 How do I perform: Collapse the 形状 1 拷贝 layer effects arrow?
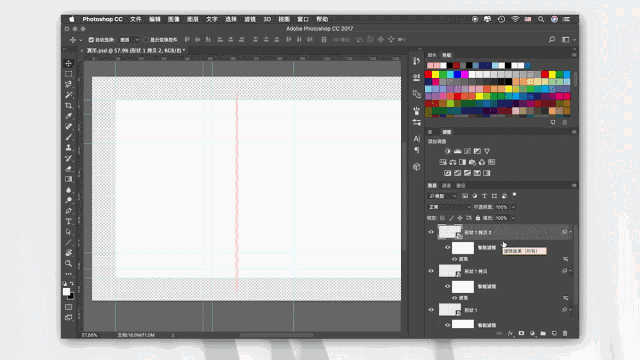point(571,271)
